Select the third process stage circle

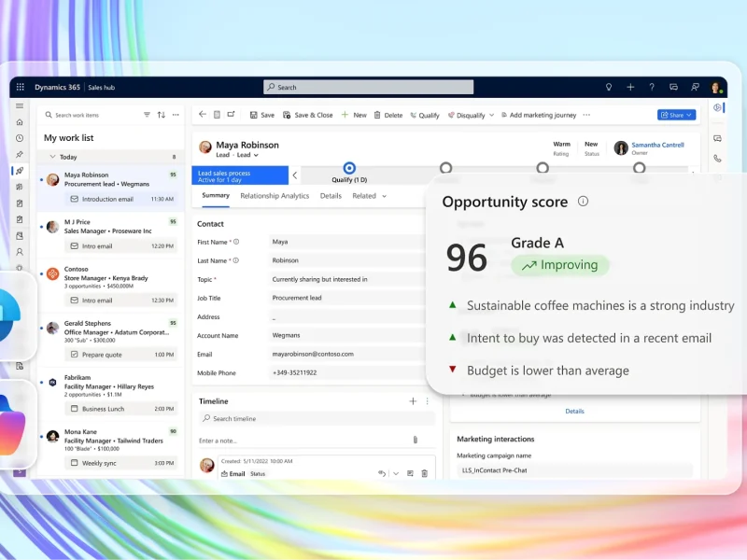[x=543, y=168]
